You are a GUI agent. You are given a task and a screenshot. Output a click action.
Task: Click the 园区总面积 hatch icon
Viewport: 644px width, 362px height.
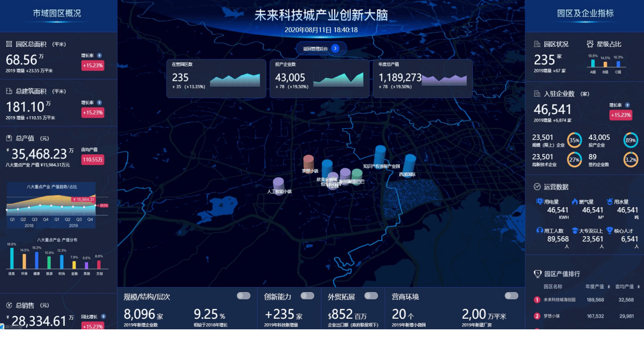click(9, 44)
